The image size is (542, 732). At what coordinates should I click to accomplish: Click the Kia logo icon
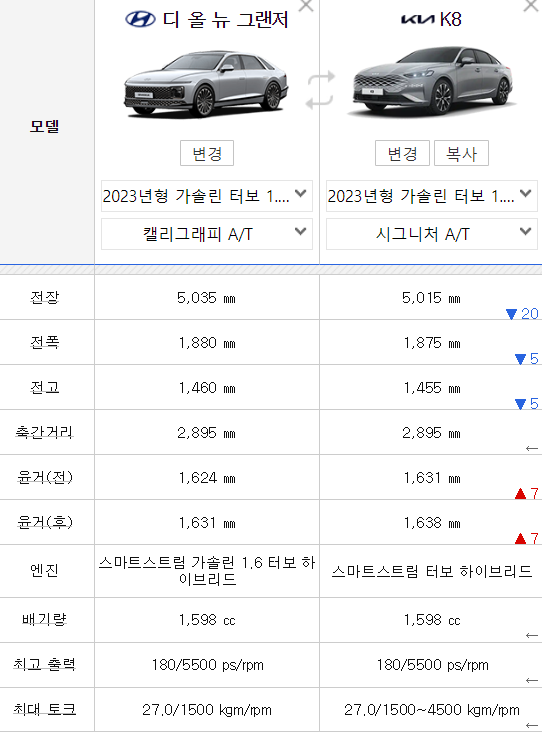[419, 19]
